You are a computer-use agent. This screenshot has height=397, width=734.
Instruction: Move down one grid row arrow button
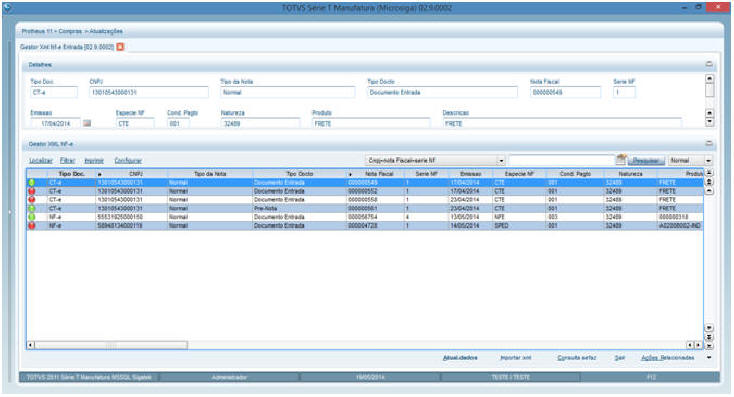coord(709,328)
